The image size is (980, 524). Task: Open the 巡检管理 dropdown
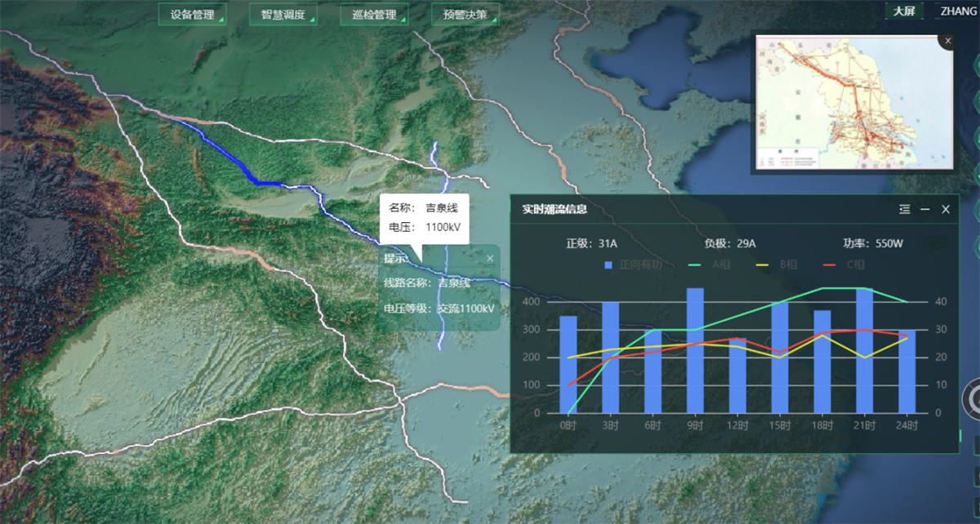point(374,15)
